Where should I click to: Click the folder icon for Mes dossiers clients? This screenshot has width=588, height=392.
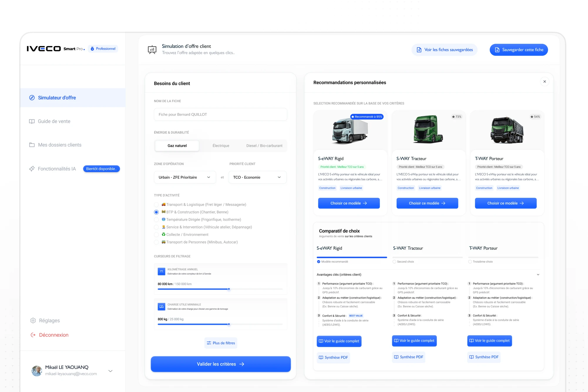coord(32,145)
